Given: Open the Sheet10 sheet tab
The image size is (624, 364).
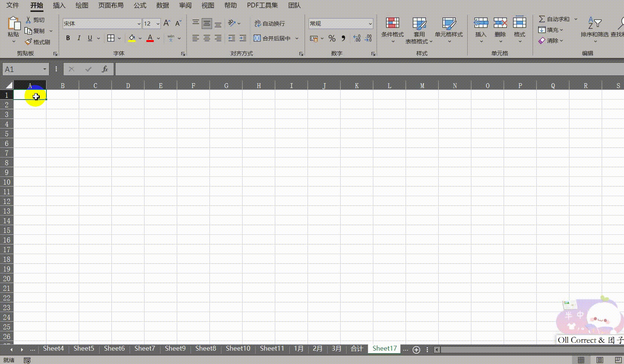Looking at the screenshot, I should (238, 348).
